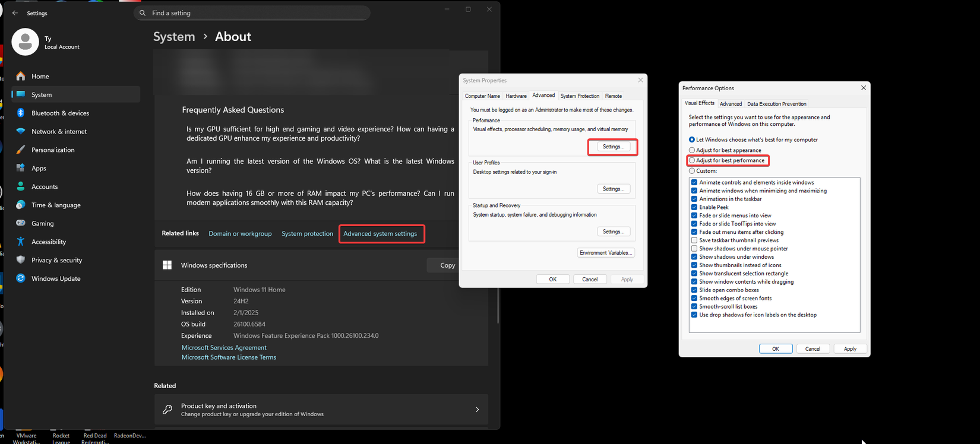Select the Custom radio button
Screen dimensions: 980x444
coord(692,171)
